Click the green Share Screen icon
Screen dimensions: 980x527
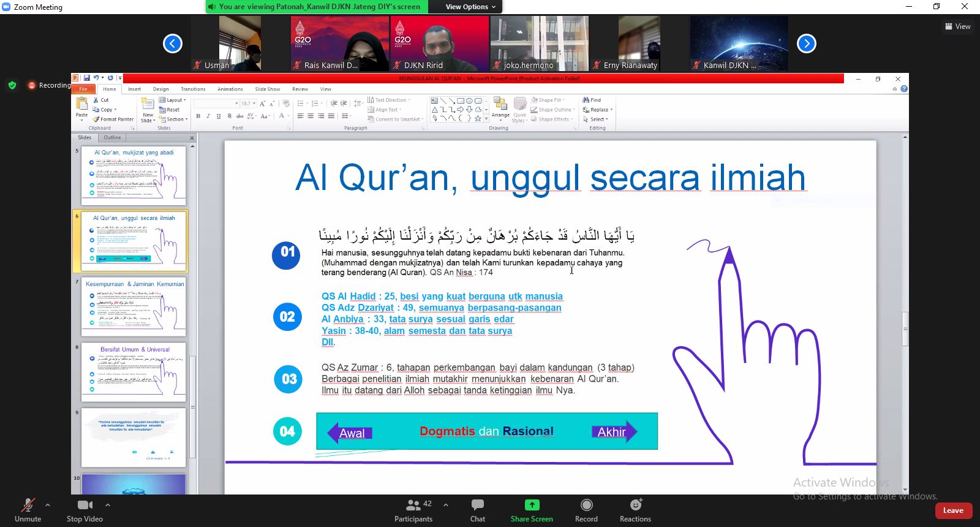tap(532, 505)
